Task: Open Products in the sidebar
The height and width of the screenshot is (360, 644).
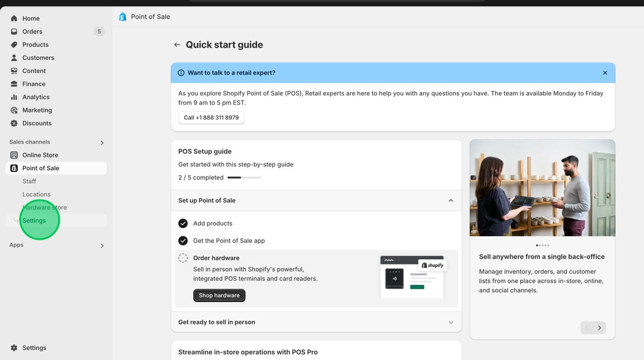Action: pos(35,45)
